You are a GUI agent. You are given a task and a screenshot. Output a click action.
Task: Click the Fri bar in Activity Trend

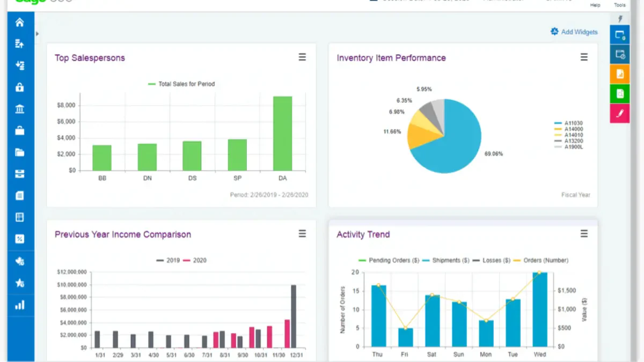point(406,337)
